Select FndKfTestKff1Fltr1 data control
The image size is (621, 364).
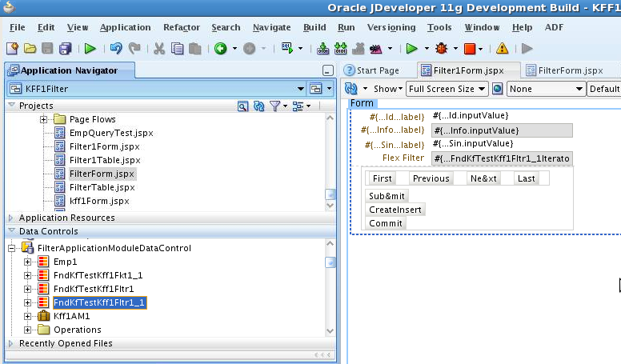click(x=94, y=289)
